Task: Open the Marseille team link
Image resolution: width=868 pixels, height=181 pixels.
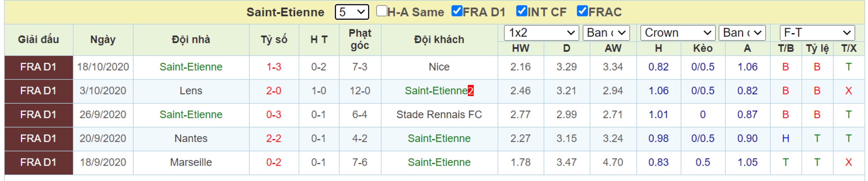Action: (x=191, y=163)
